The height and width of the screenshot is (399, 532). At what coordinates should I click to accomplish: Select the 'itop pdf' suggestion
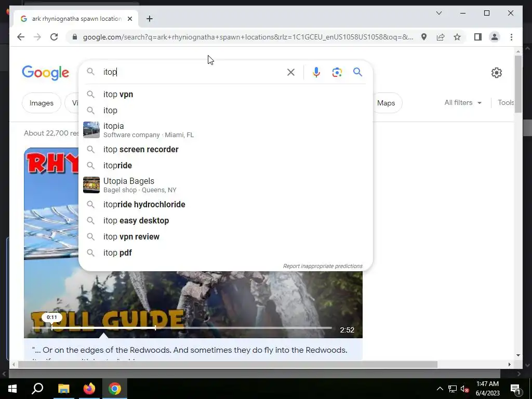point(225,253)
